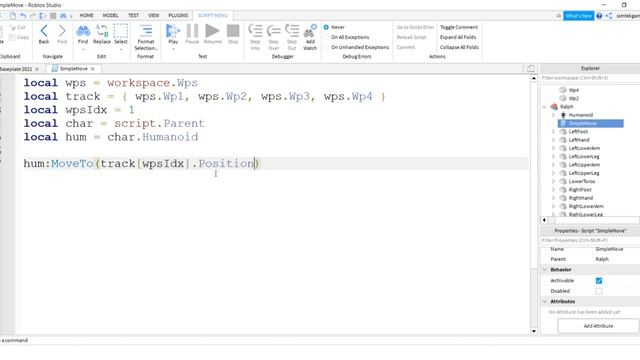Select the SimpleMove script in Explorer

tap(591, 123)
